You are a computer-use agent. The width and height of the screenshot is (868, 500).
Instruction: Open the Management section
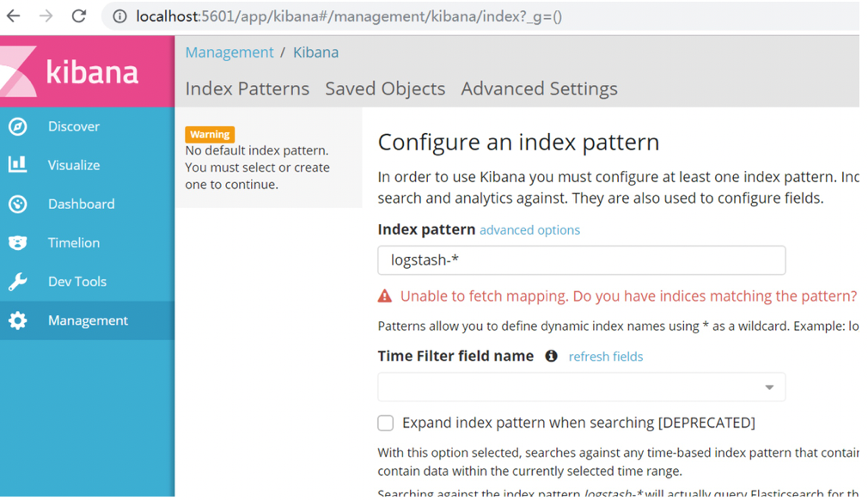tap(87, 320)
